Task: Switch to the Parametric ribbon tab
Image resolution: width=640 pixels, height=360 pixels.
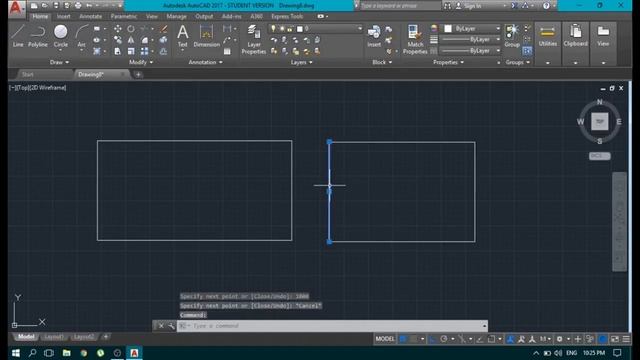Action: coord(124,17)
